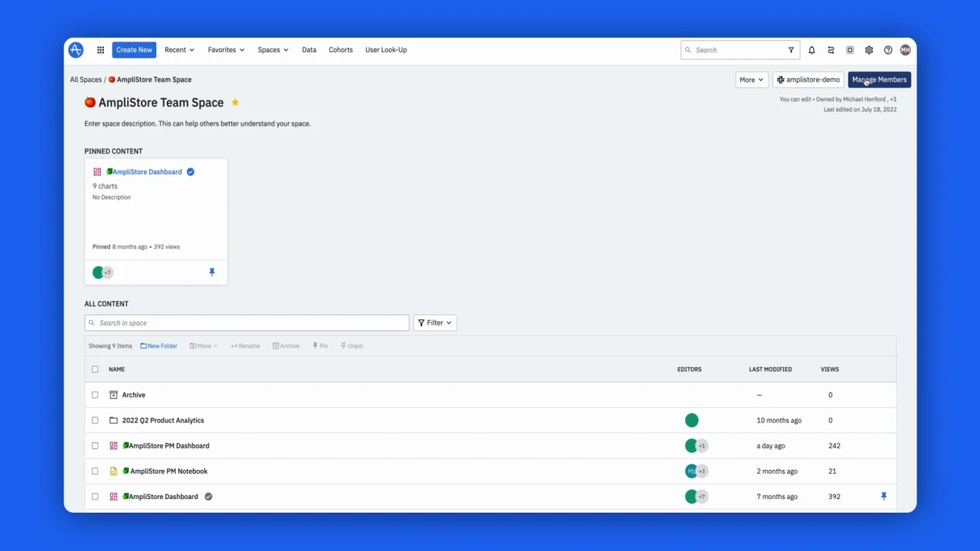Click the Unpin toolbar button
This screenshot has height=551, width=980.
tap(351, 346)
